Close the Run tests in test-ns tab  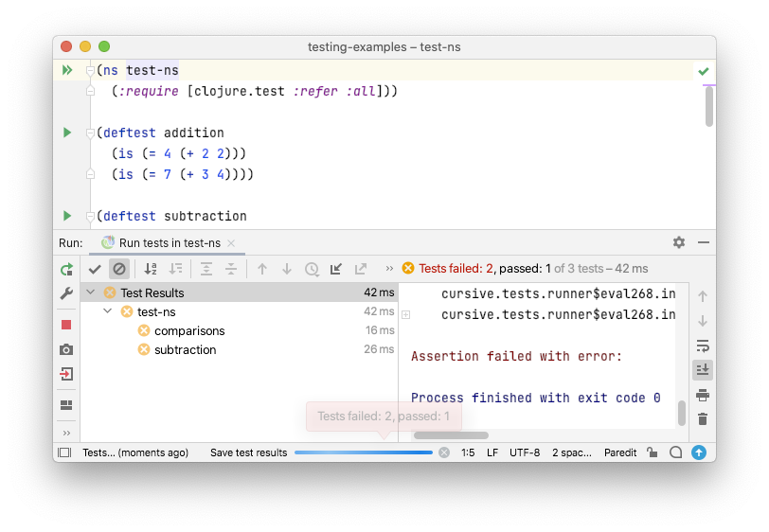(231, 242)
